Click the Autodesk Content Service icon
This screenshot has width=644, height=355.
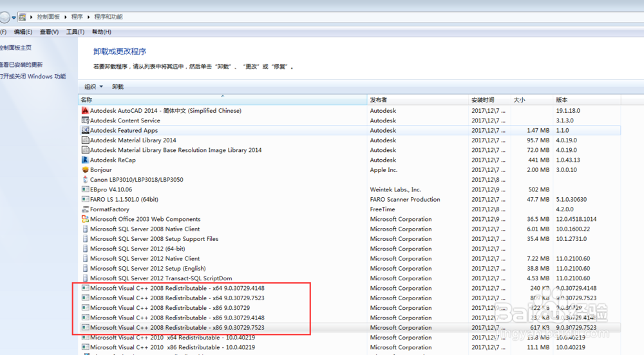pos(86,120)
